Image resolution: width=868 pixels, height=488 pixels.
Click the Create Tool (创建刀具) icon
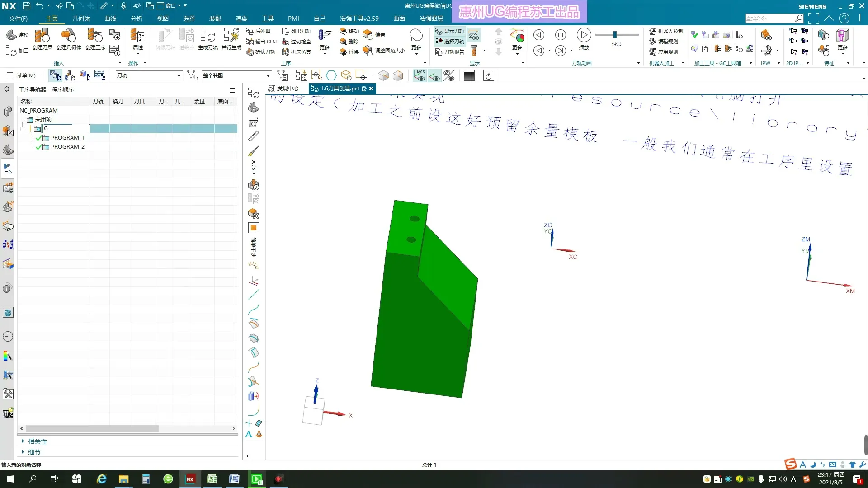click(42, 36)
